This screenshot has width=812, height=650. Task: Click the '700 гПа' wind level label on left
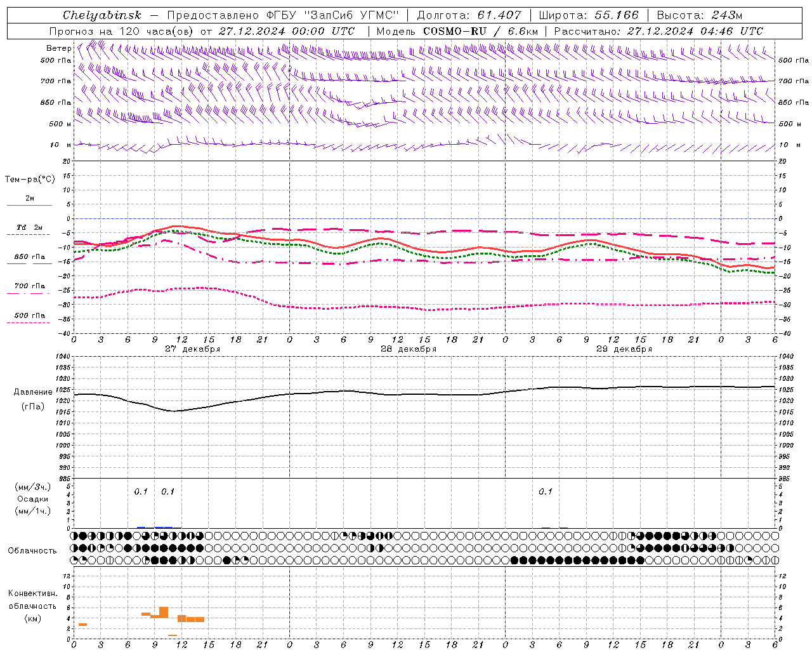[x=56, y=81]
